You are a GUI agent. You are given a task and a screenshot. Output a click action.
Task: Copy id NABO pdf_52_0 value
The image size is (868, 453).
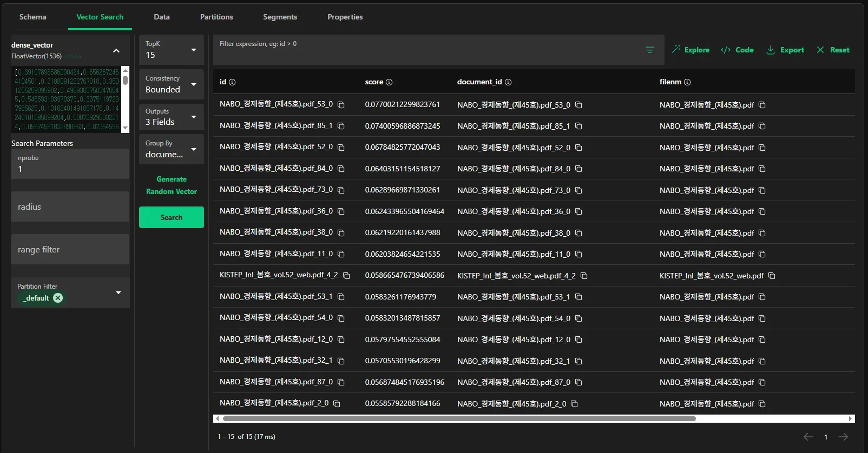tap(341, 147)
